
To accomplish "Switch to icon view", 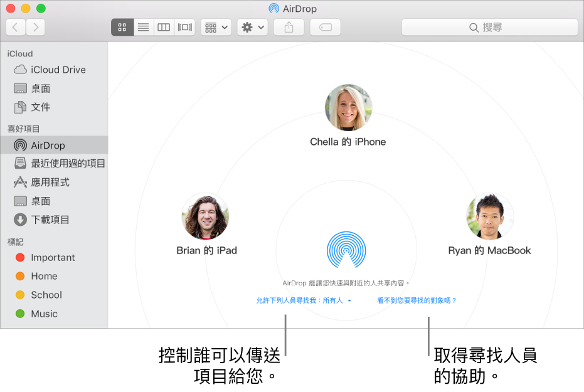I will coord(122,27).
